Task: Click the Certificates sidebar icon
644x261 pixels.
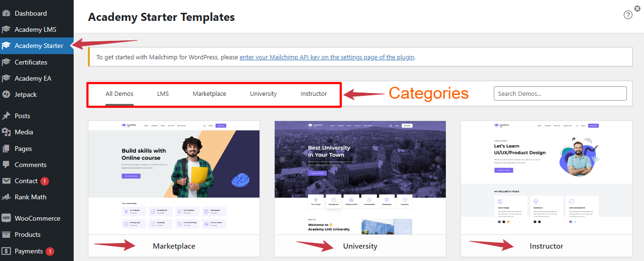Action: pos(6,62)
